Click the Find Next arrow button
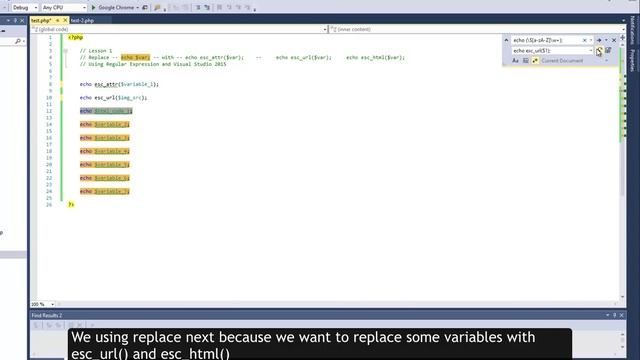This screenshot has width=640, height=360. [599, 40]
